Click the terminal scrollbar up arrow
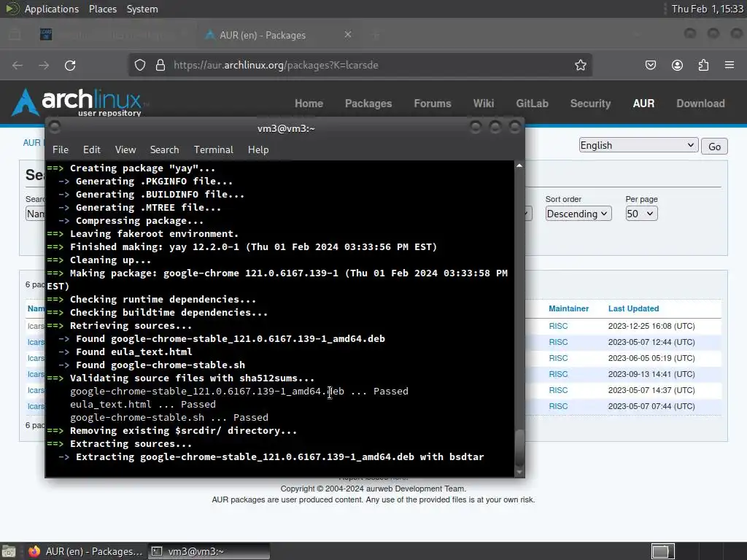 pos(519,166)
